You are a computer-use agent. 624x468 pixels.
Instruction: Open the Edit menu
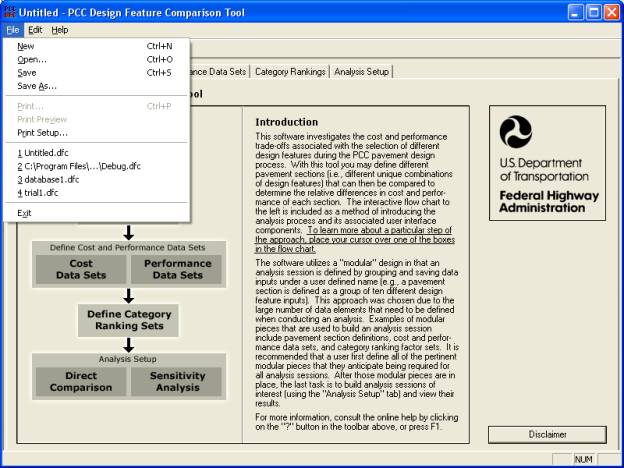coord(35,30)
